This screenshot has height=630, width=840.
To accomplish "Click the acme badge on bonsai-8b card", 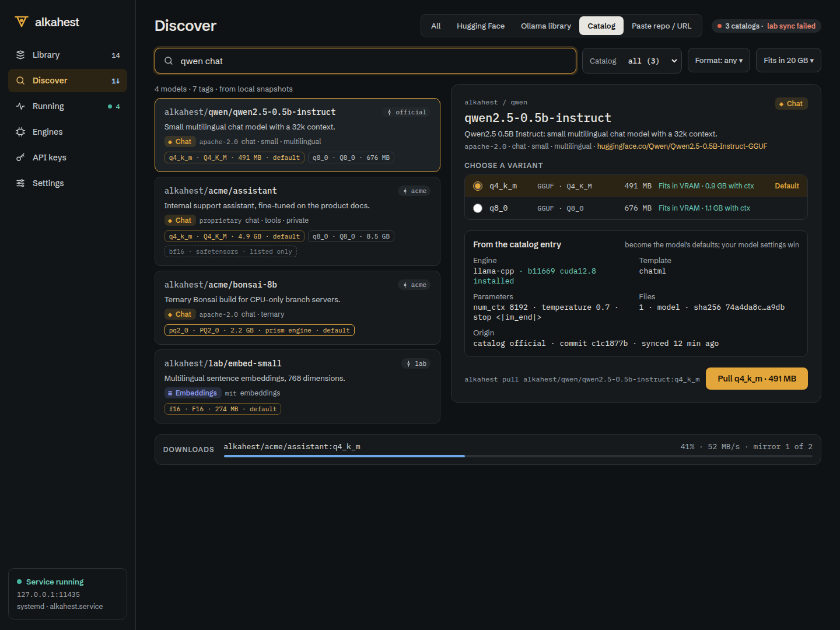I will click(x=414, y=285).
